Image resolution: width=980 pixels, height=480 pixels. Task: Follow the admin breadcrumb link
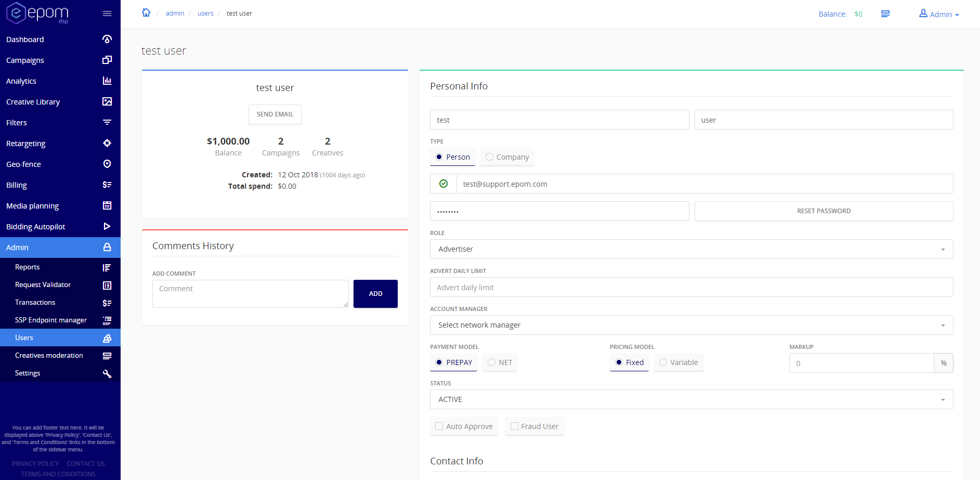click(175, 14)
